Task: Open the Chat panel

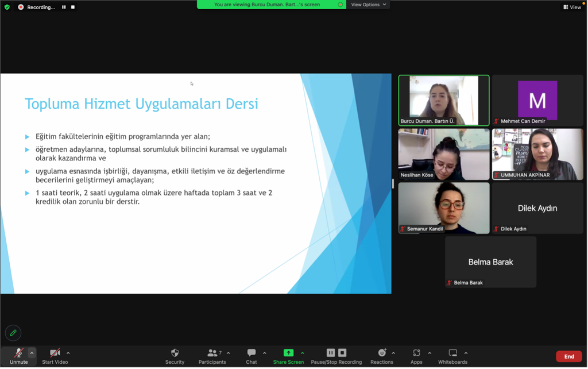Action: pyautogui.click(x=252, y=353)
